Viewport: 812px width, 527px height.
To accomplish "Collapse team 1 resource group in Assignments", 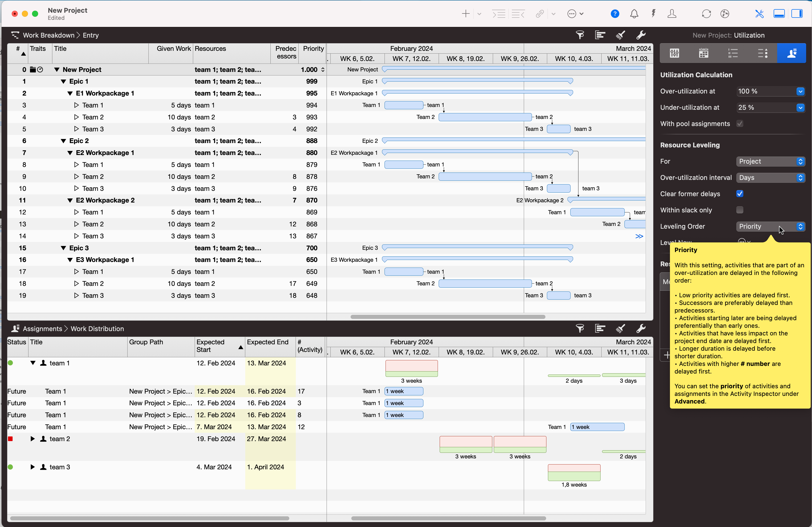I will click(33, 363).
